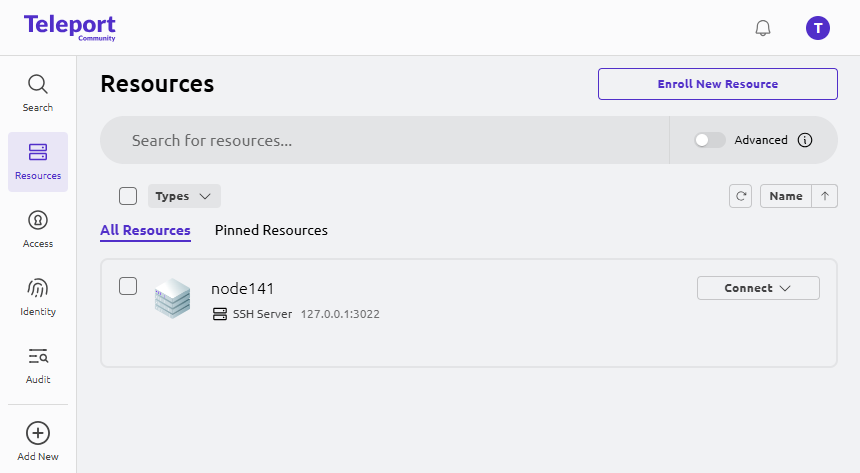Screen dimensions: 860x473
Task: Toggle the Advanced search switch
Action: point(710,140)
